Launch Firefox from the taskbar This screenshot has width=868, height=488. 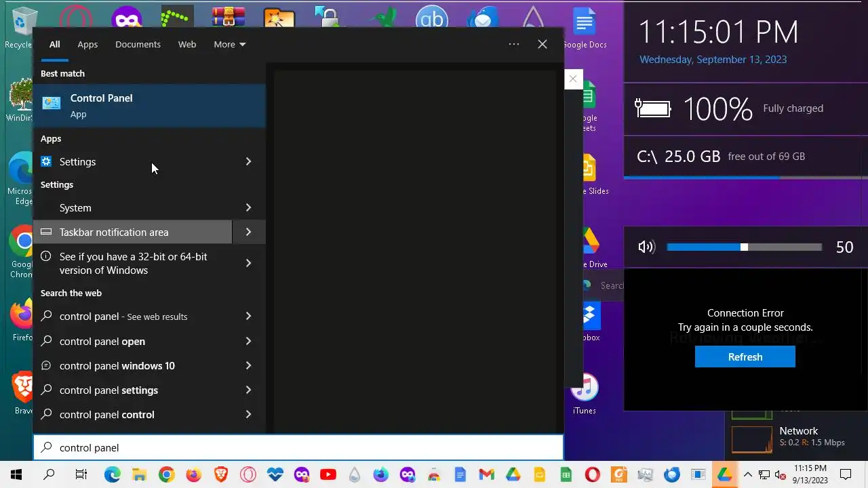[193, 474]
